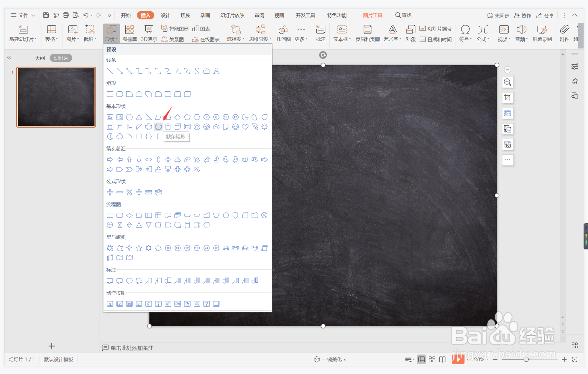Switch to reading view icon
The height and width of the screenshot is (374, 588).
tap(442, 359)
